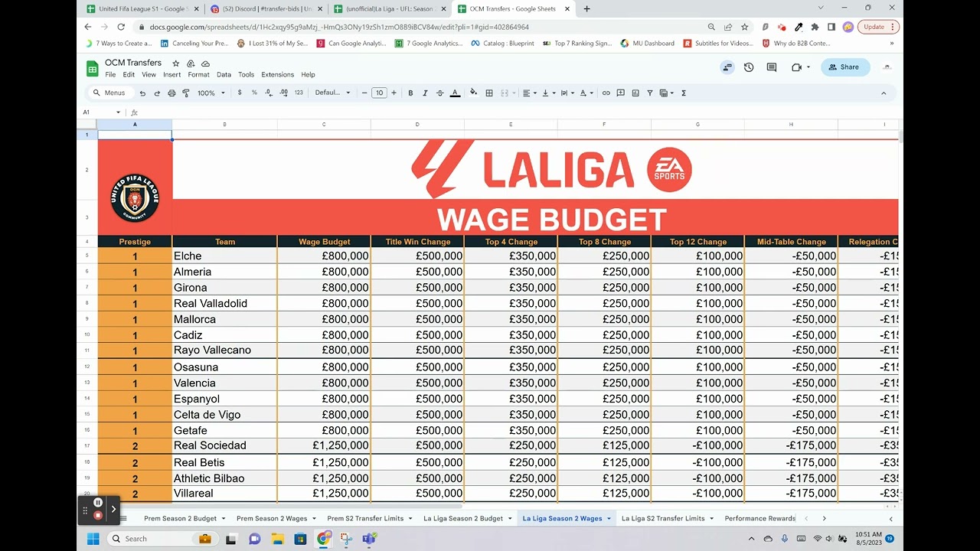The height and width of the screenshot is (551, 980).
Task: Open the text color picker
Action: click(x=455, y=93)
